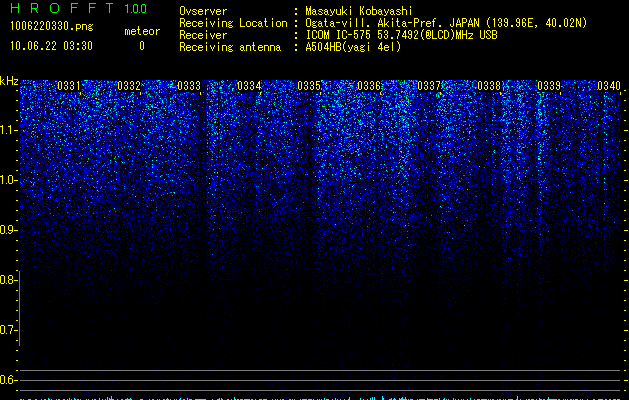Click the 1.1 kHz axis label
This screenshot has height=400, width=629.
pos(8,130)
